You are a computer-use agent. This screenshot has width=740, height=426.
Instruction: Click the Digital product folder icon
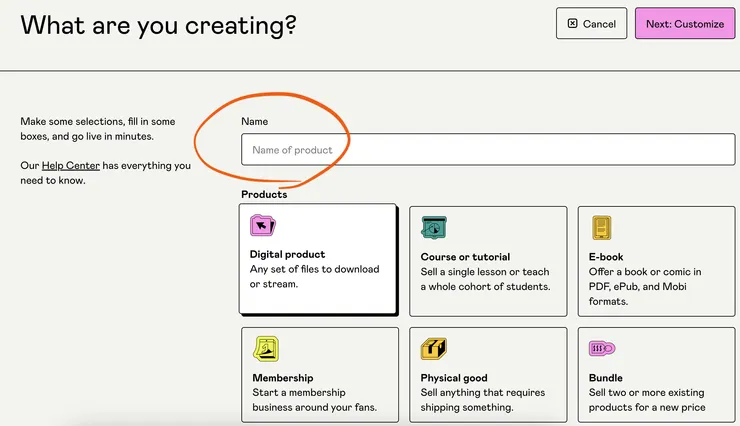coord(263,225)
